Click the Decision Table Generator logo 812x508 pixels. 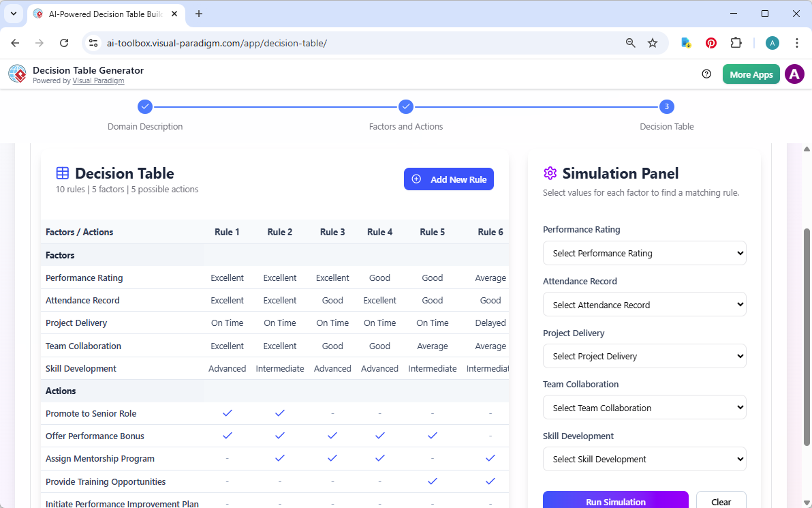(x=17, y=74)
